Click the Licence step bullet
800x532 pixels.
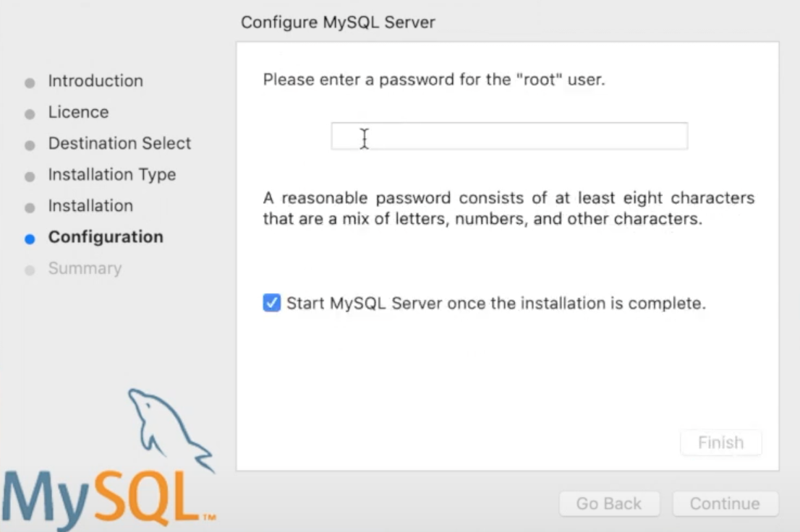coord(30,114)
